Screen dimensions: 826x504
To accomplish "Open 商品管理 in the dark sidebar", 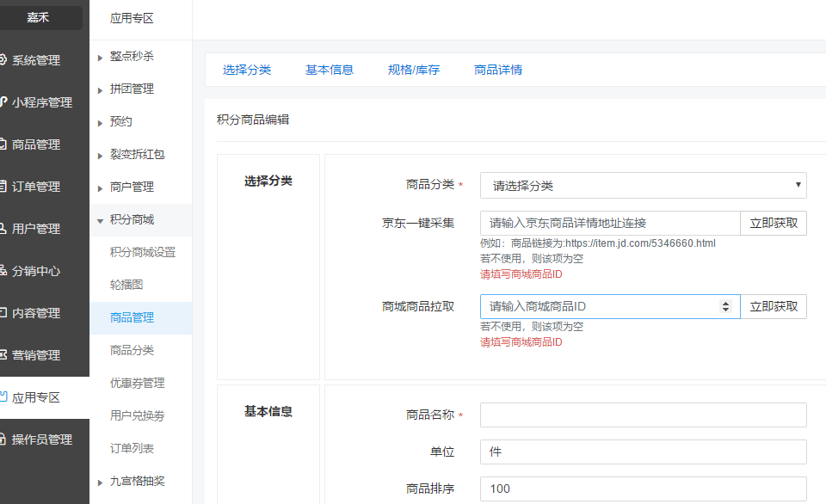I will pyautogui.click(x=36, y=144).
